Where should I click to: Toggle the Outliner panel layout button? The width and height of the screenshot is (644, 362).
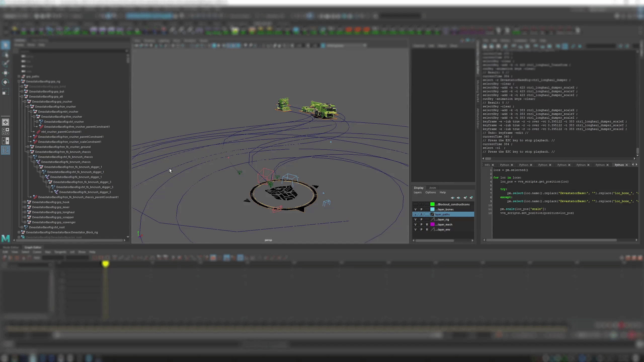(5, 150)
